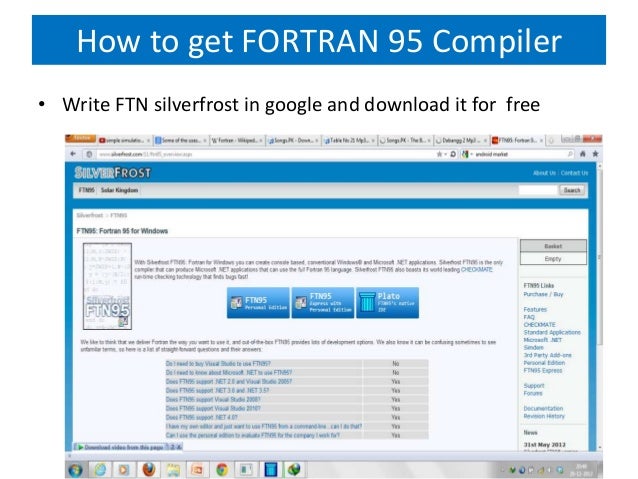This screenshot has height=479, width=638.
Task: Open 'Do I need to buy Visual Studio' question
Action: (x=218, y=363)
